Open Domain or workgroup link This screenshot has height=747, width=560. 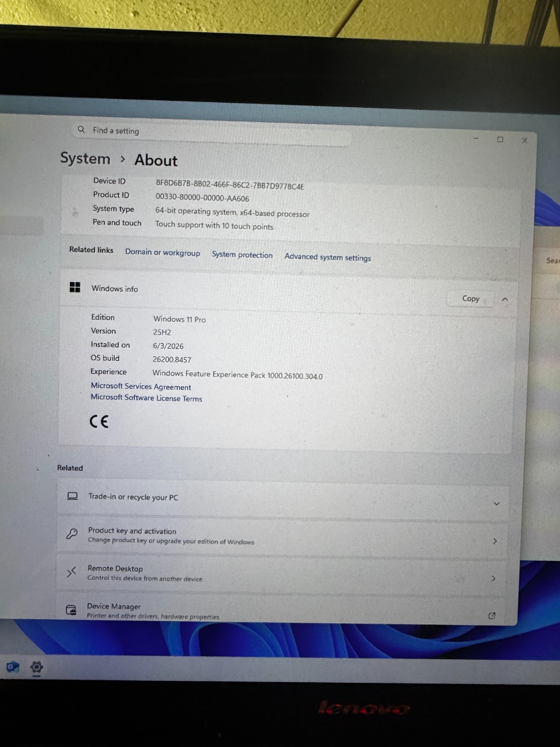[x=162, y=252]
